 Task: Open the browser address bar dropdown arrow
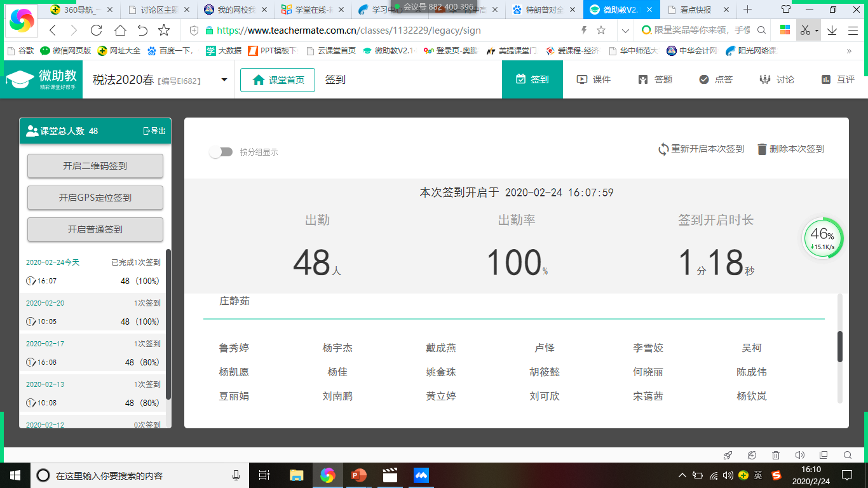[x=625, y=30]
